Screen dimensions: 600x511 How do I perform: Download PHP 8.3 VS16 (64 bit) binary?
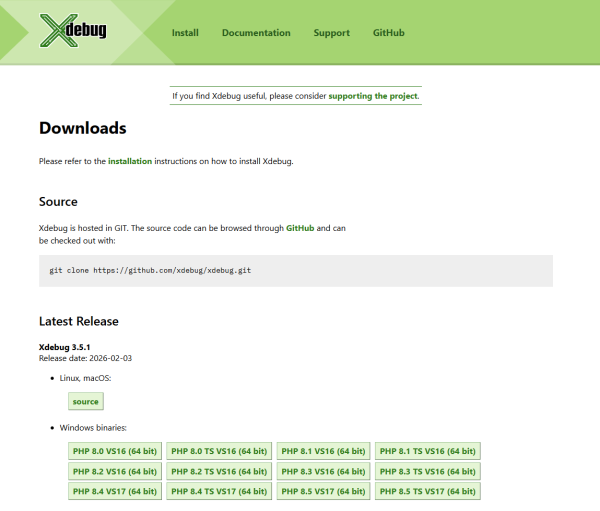pos(323,471)
